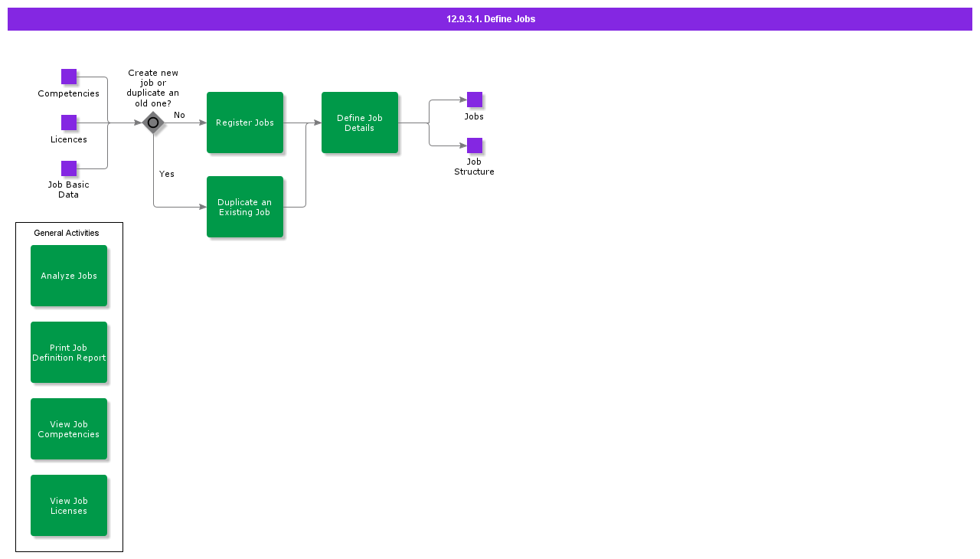Open the View Job Competencies activity
Screen dimensions: 980x559
click(x=69, y=429)
